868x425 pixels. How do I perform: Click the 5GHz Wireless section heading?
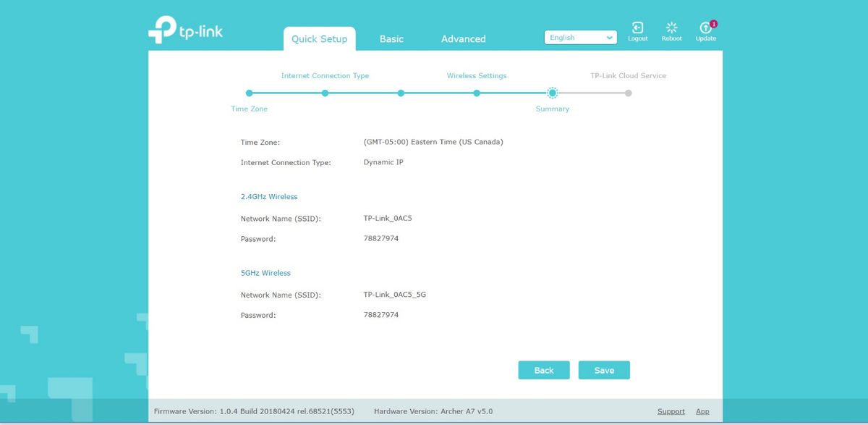[265, 273]
